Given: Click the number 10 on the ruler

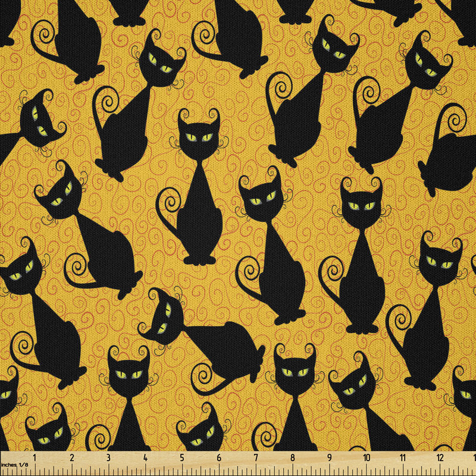Looking at the screenshot, I should click(x=367, y=458).
